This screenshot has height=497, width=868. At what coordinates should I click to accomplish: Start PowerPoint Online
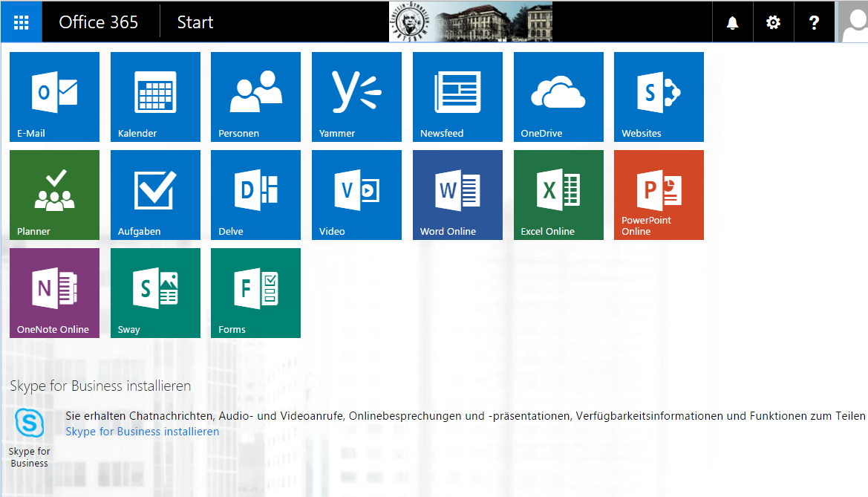[659, 195]
